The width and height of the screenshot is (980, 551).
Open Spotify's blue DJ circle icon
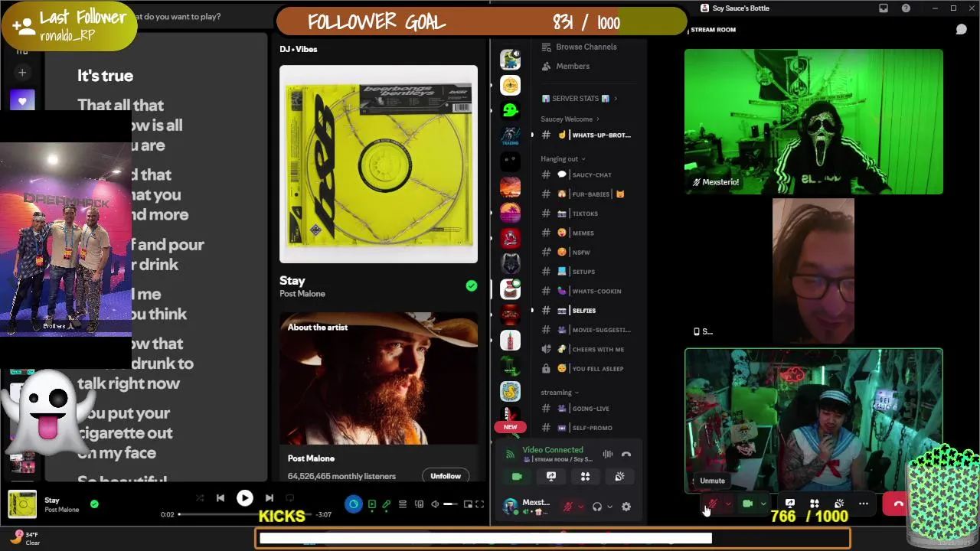(353, 504)
